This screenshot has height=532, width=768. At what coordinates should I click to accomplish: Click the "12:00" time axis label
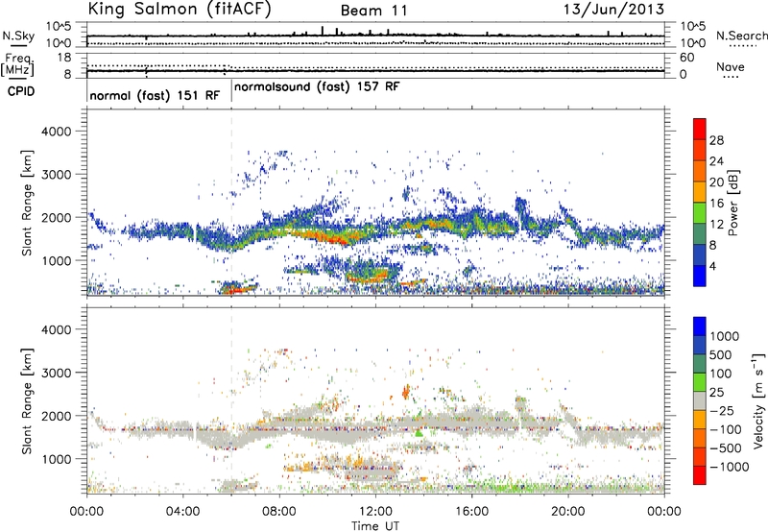(375, 512)
